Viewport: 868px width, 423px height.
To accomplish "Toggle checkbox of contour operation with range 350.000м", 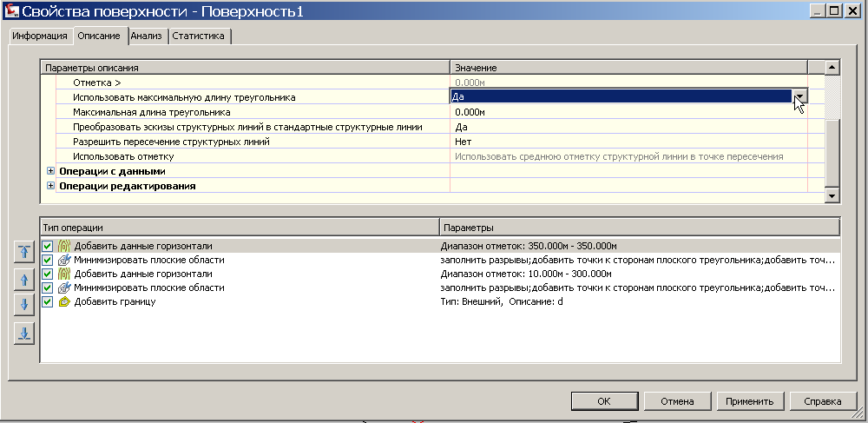I will point(48,246).
